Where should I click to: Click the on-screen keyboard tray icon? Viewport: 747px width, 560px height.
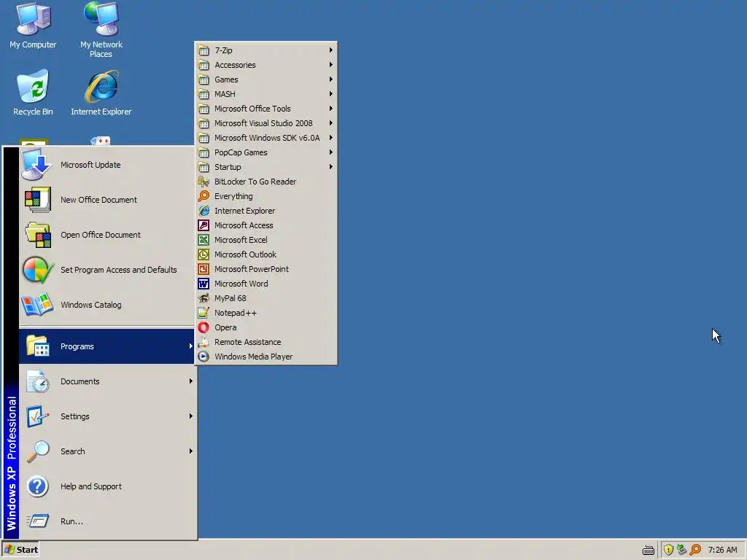click(649, 550)
